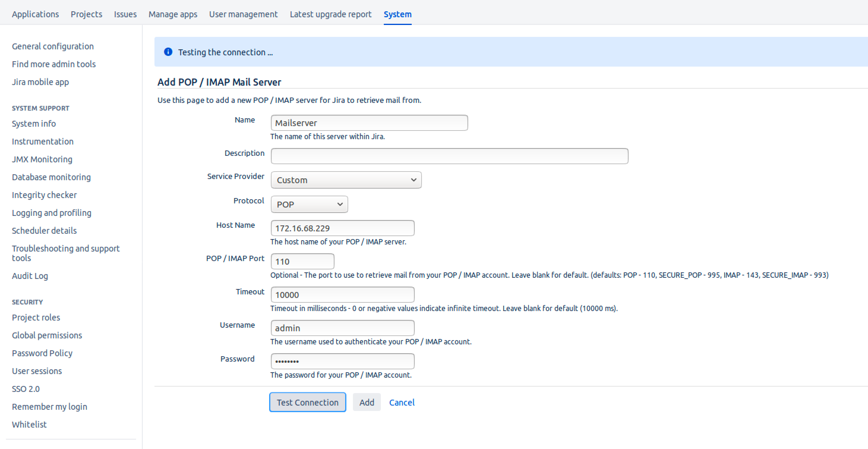
Task: Select the System tab
Action: coord(397,14)
